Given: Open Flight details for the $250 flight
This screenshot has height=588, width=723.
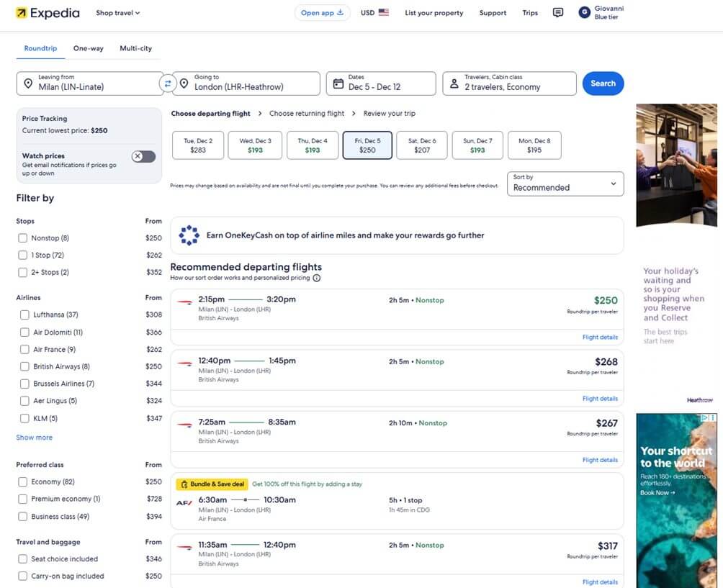Looking at the screenshot, I should click(600, 337).
